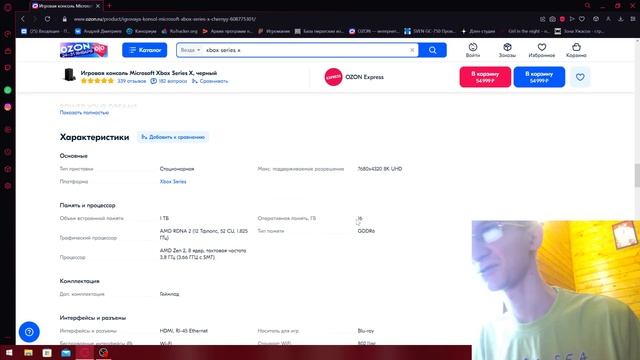Image resolution: width=640 pixels, height=360 pixels.
Task: Search tabs with magnifier in title bar
Action: coord(588,6)
